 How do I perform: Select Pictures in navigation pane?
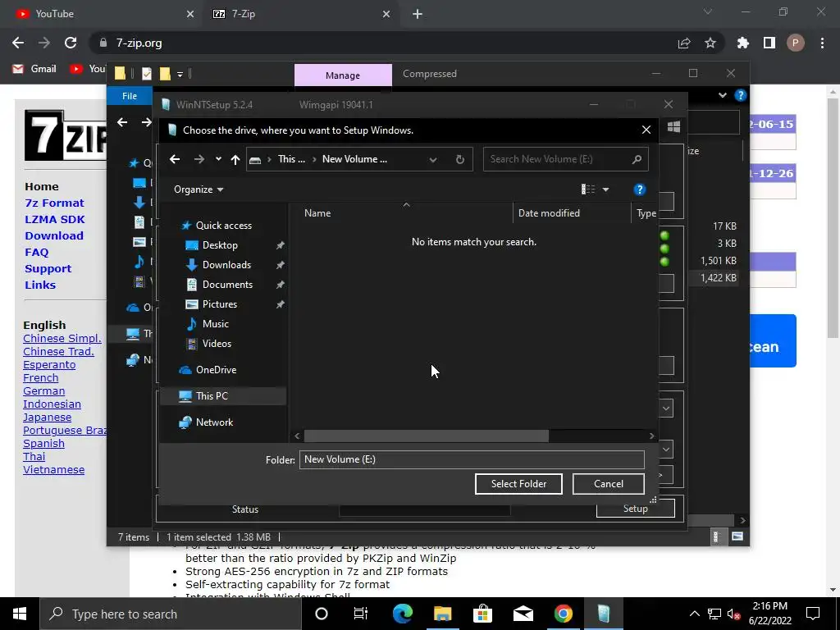coord(219,304)
